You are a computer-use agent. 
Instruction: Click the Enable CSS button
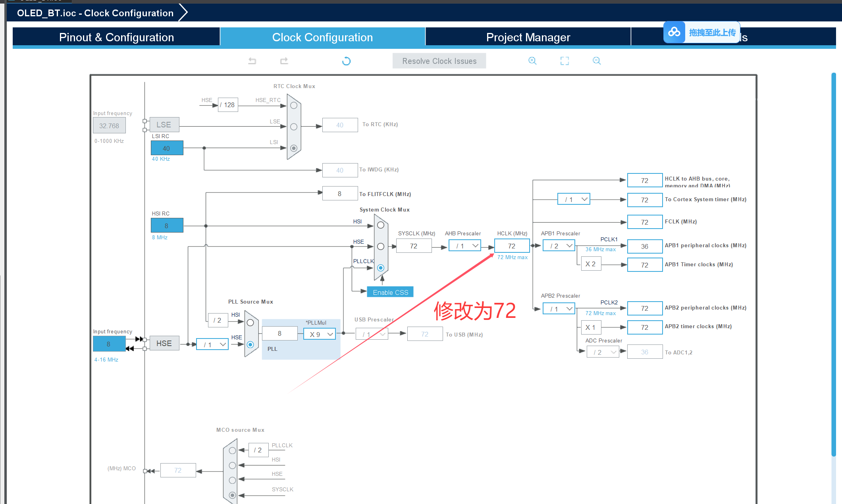390,292
